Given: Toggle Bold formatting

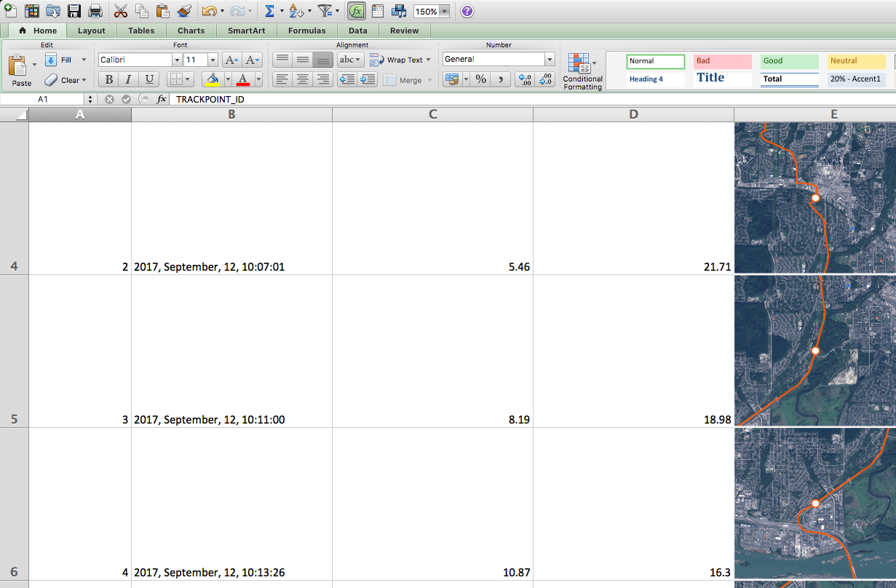Looking at the screenshot, I should click(x=109, y=80).
